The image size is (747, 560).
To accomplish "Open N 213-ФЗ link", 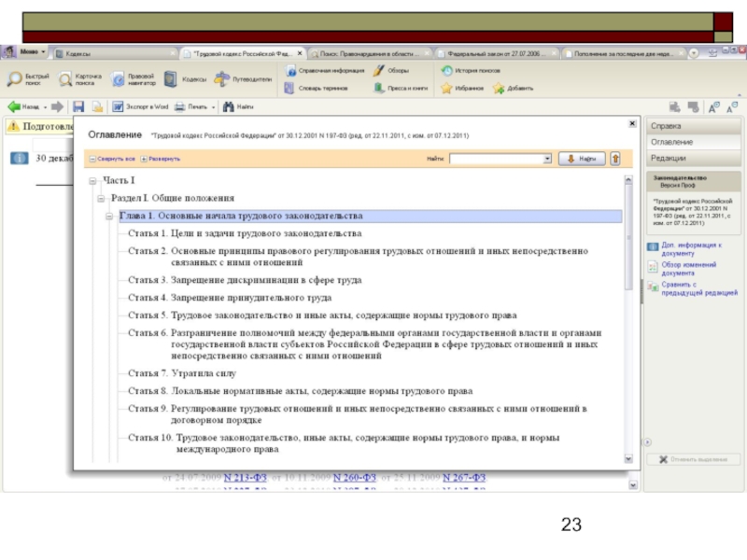I will (246, 478).
